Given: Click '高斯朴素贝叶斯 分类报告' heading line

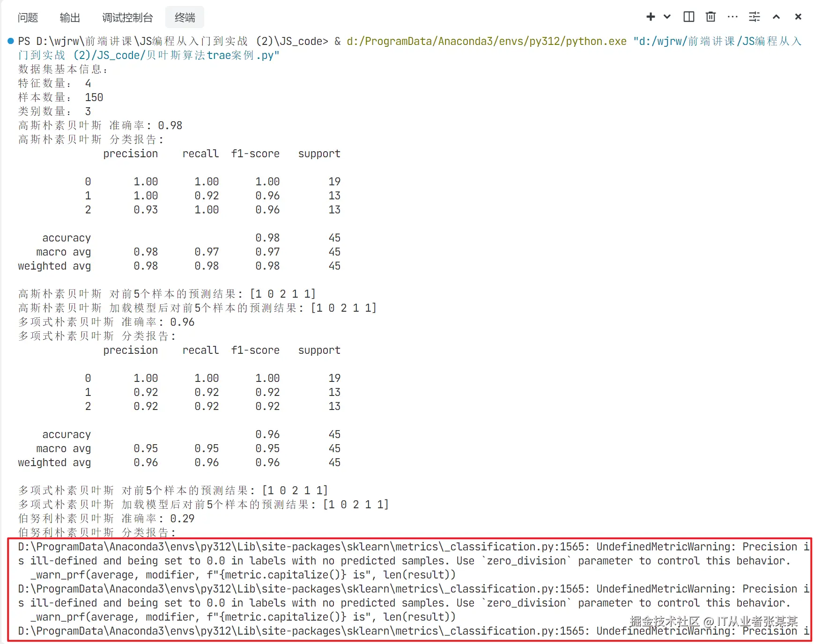Looking at the screenshot, I should coord(91,139).
